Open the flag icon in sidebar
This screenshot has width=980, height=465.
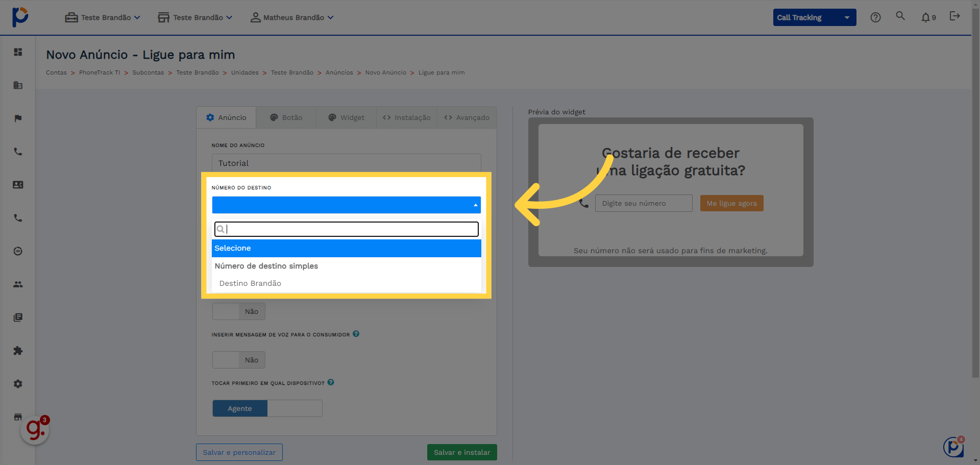(x=18, y=118)
